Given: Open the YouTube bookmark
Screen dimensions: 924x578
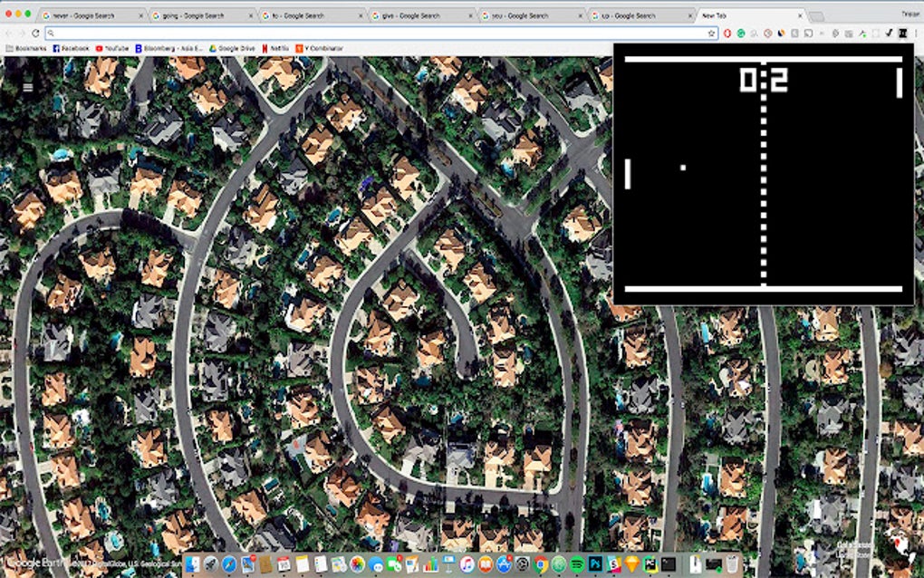Looking at the screenshot, I should tap(109, 48).
